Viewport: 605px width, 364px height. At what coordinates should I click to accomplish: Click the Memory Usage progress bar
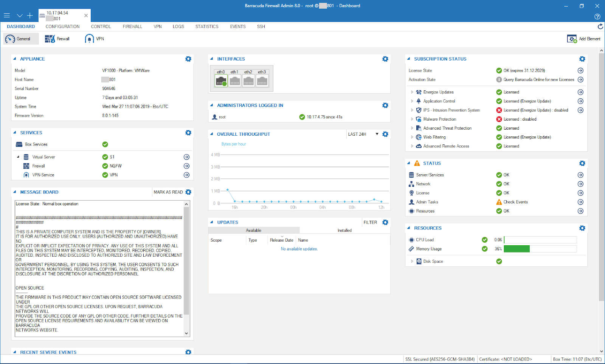pyautogui.click(x=540, y=249)
